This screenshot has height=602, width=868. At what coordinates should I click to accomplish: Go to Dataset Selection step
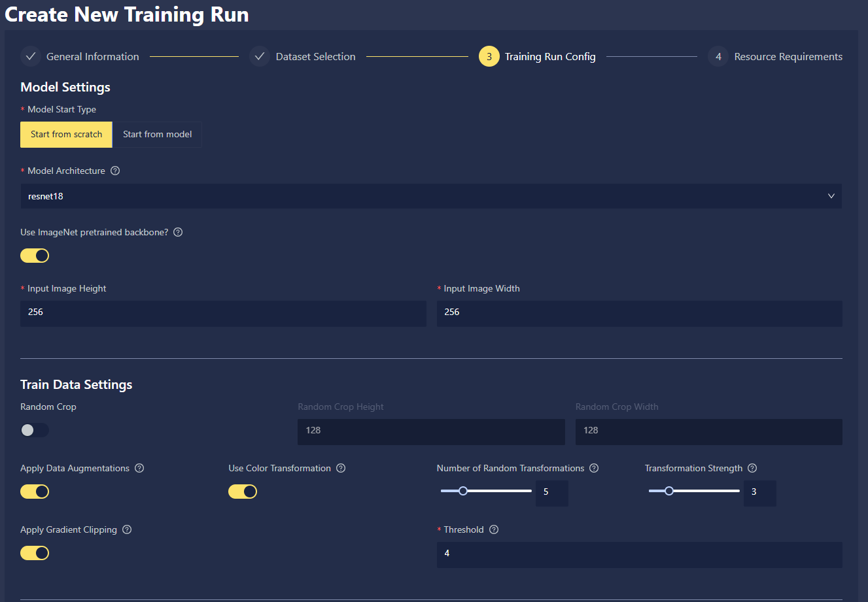tap(316, 57)
